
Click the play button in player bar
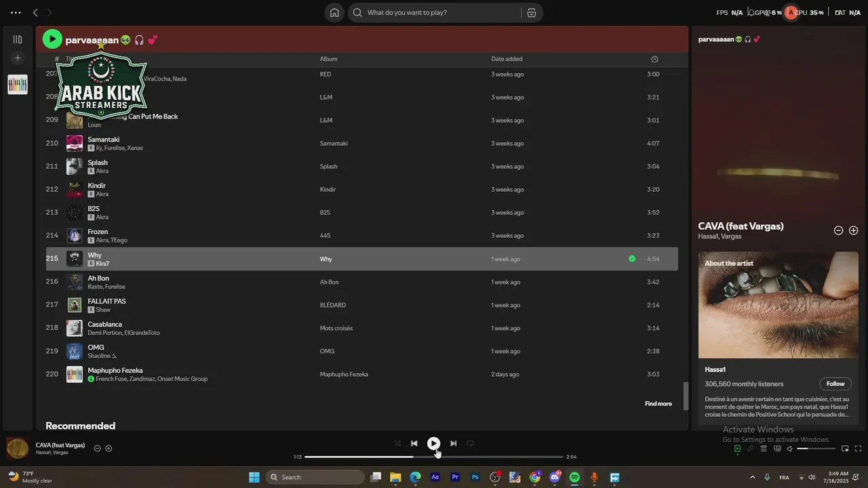(x=433, y=443)
